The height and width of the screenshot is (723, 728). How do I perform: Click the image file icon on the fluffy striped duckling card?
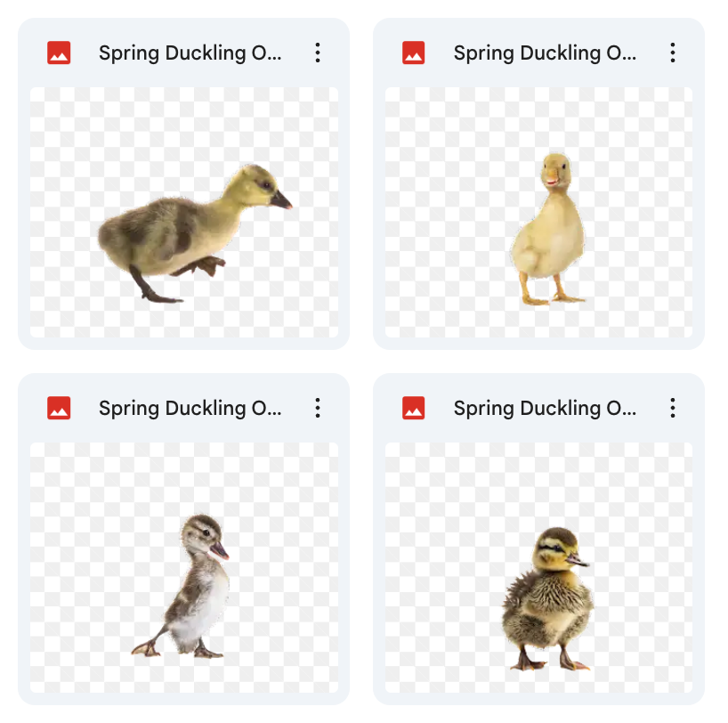tap(413, 408)
